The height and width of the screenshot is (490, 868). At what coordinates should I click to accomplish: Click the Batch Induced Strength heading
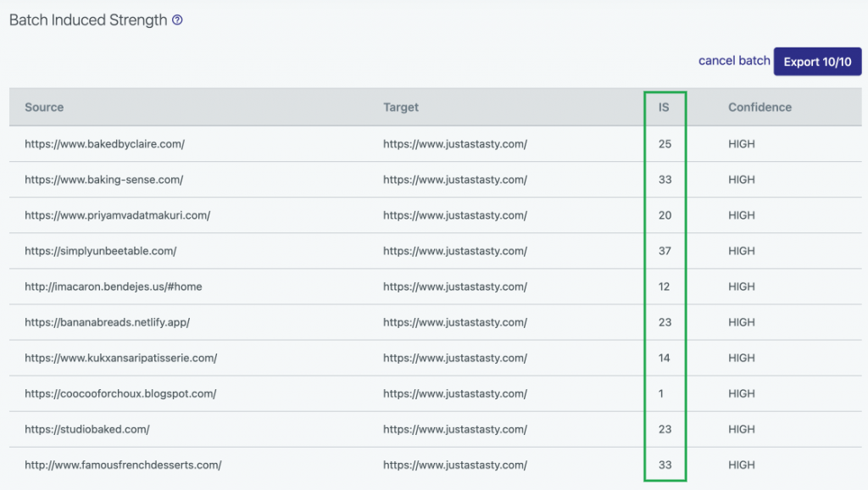point(88,20)
